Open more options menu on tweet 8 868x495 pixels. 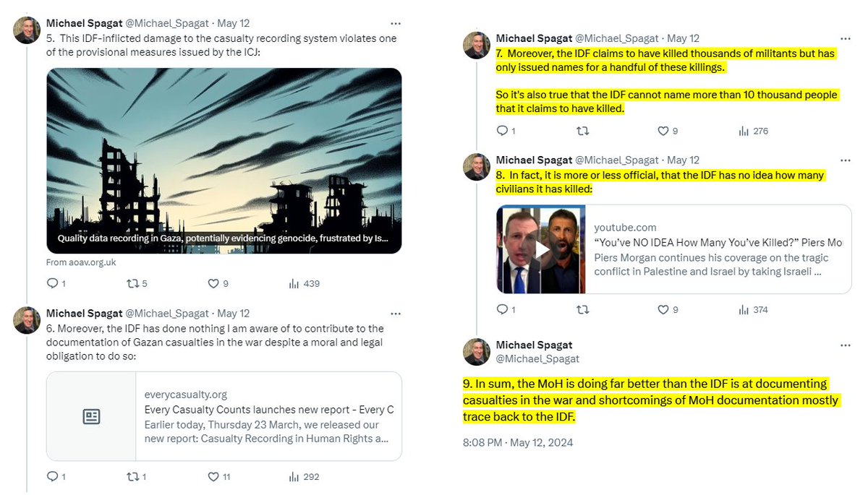point(845,160)
